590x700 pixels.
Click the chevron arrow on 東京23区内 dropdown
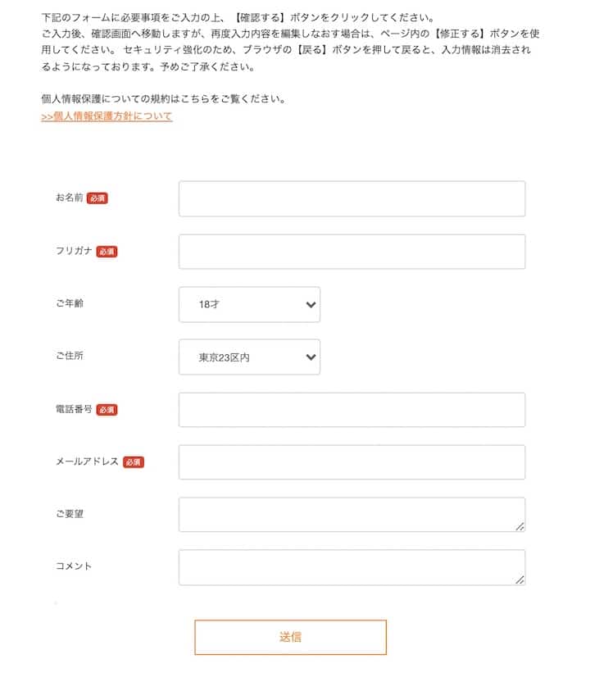point(310,357)
